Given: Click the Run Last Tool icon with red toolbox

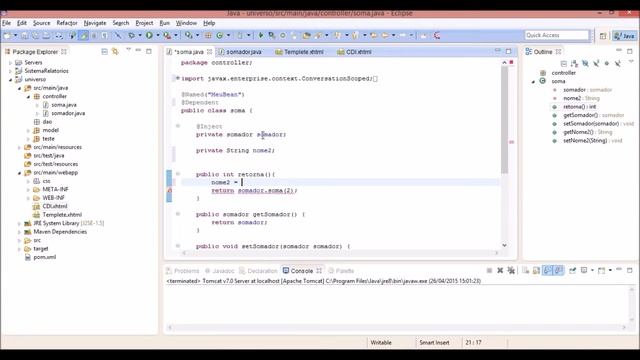Looking at the screenshot, I should [x=167, y=36].
